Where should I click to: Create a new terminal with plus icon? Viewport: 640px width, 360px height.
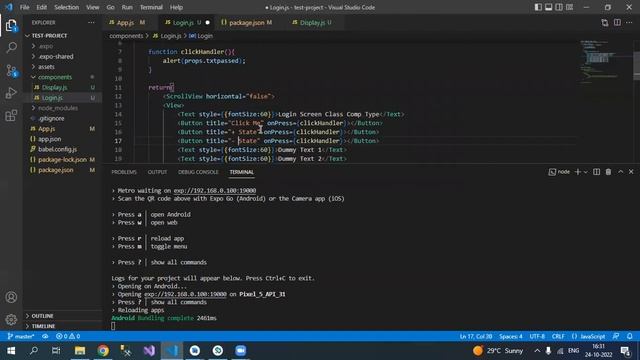(578, 172)
